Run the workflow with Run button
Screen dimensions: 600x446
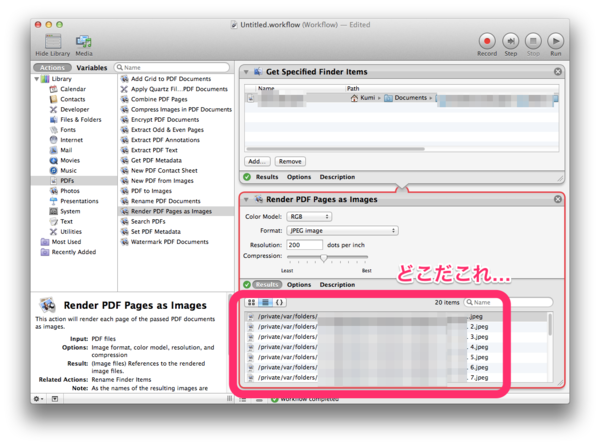point(556,41)
